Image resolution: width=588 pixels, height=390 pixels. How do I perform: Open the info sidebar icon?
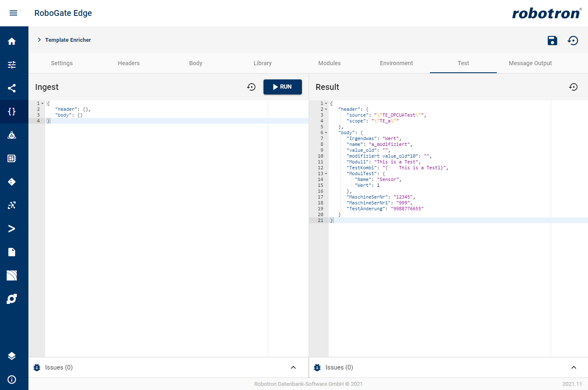pos(12,380)
